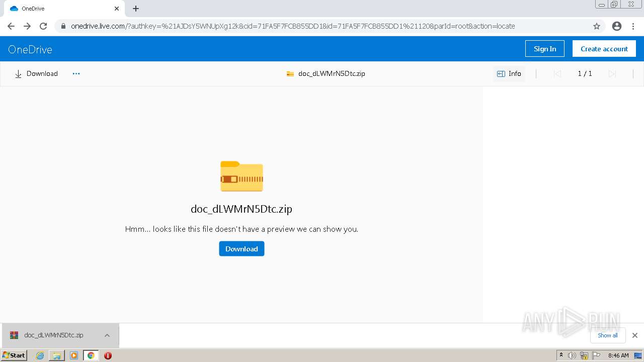This screenshot has height=362, width=644.
Task: Click the red Opera taskbar icon
Action: (108, 355)
